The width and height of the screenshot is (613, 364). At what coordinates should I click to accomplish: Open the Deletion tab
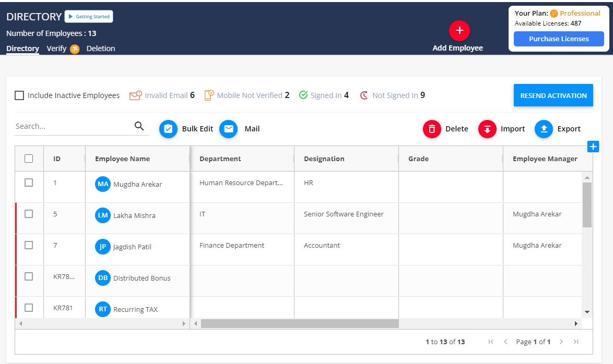[x=100, y=48]
